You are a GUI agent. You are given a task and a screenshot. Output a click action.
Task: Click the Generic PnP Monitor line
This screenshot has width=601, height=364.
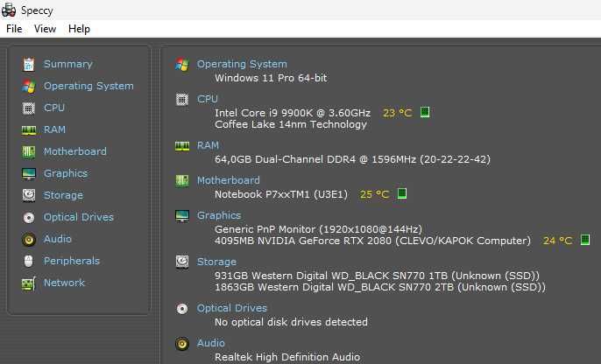[x=318, y=229]
